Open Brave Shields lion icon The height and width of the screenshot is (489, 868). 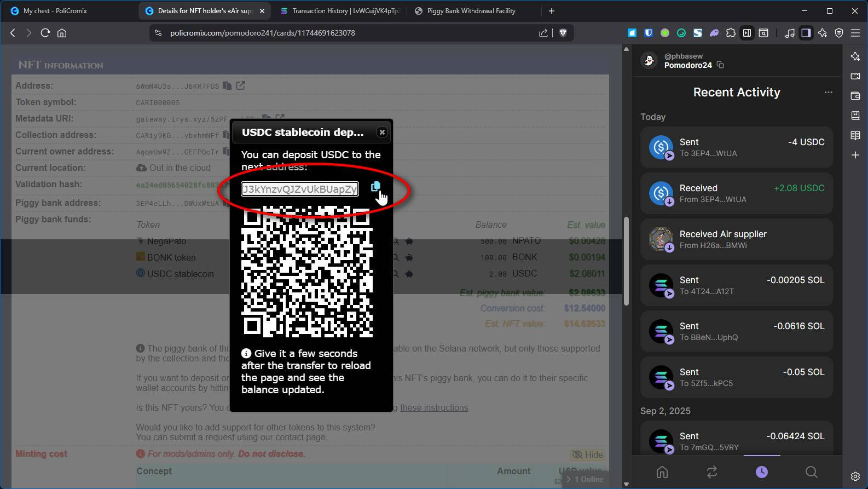pyautogui.click(x=563, y=33)
